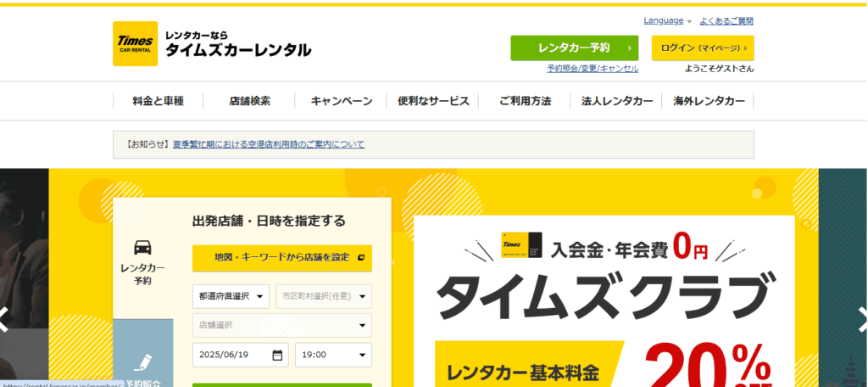The image size is (868, 387).
Task: Select the 予約照会 side tab
Action: point(142,353)
